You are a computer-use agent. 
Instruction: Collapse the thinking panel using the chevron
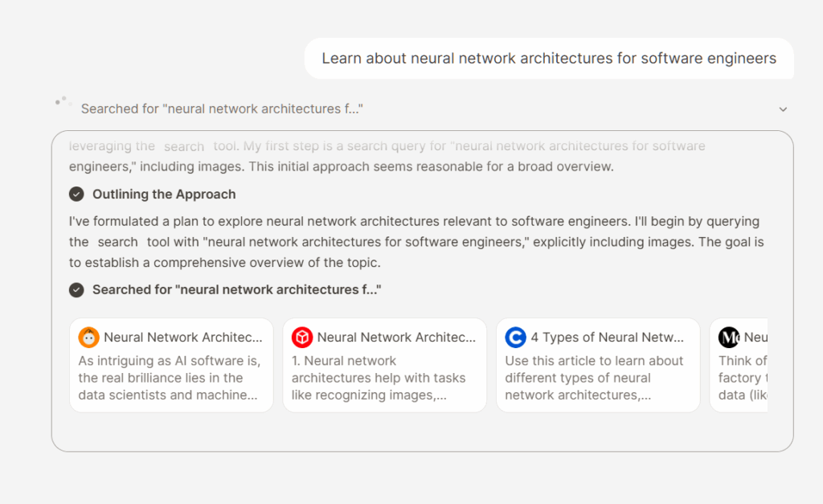pos(783,109)
